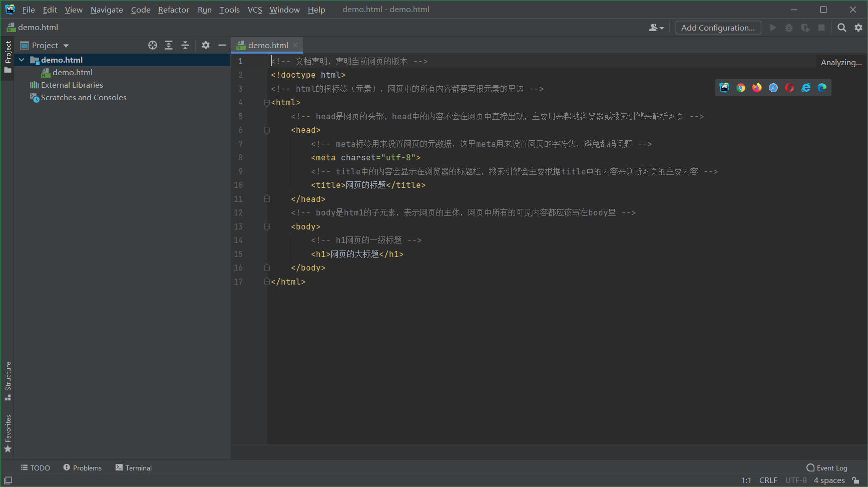The image size is (868, 487).
Task: Fold the body tag at line 13
Action: click(x=267, y=226)
